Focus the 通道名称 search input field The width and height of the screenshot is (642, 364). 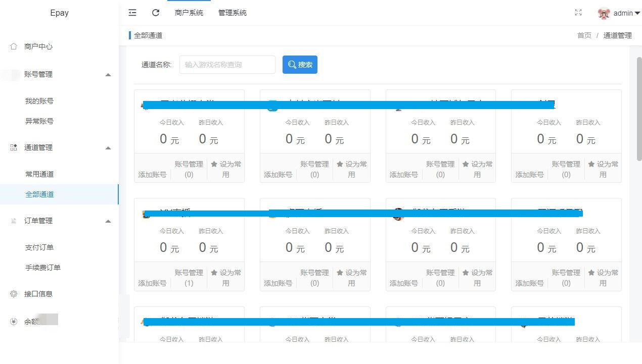click(227, 65)
